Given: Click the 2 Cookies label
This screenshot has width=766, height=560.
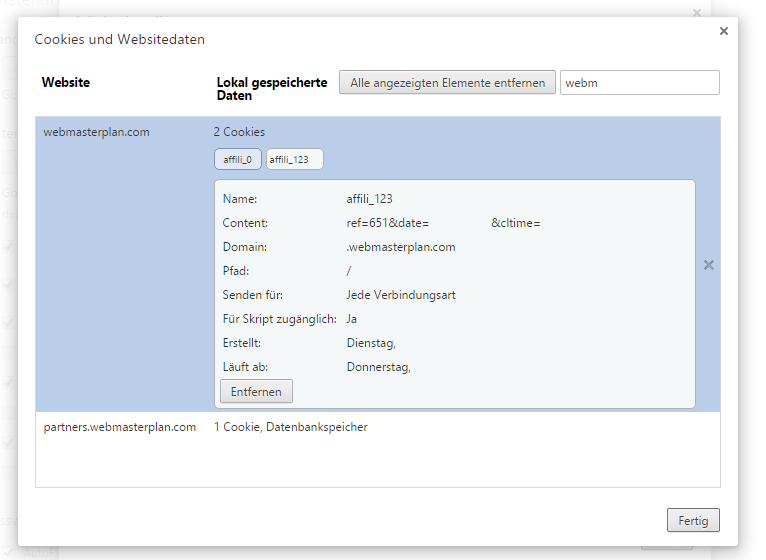Looking at the screenshot, I should [239, 132].
